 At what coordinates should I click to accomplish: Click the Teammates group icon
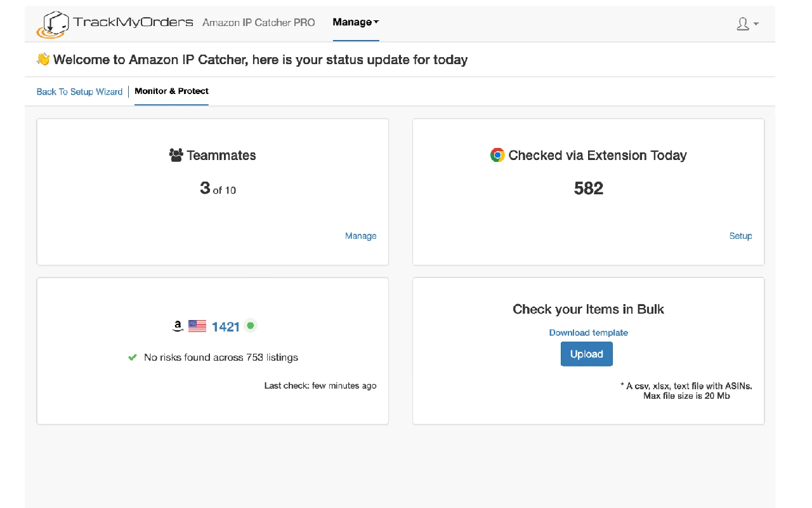(176, 155)
